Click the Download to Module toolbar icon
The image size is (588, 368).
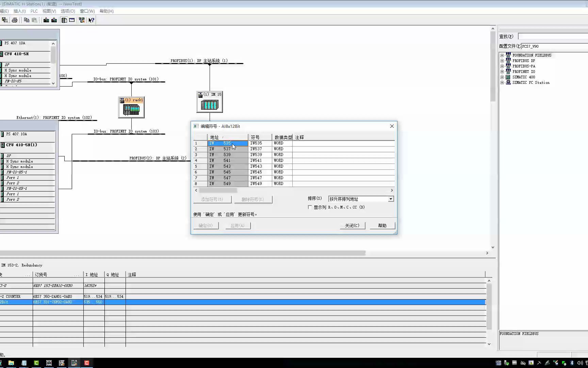pyautogui.click(x=46, y=20)
